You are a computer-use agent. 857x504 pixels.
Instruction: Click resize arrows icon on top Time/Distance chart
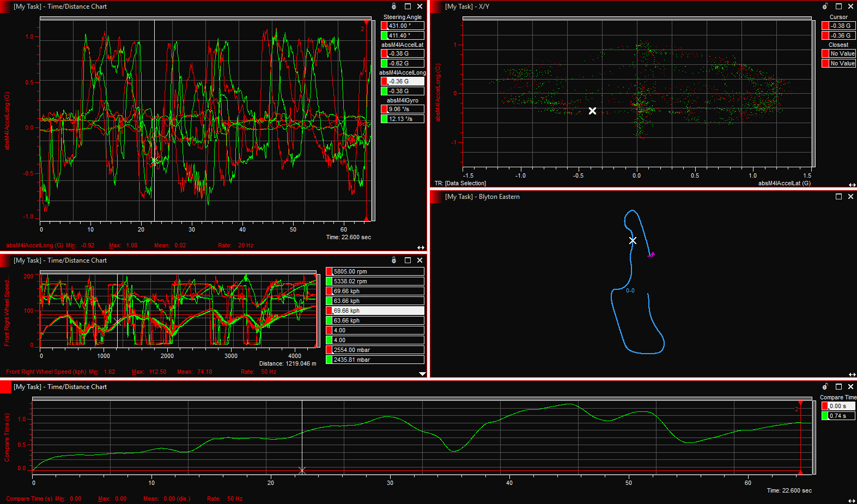point(421,247)
